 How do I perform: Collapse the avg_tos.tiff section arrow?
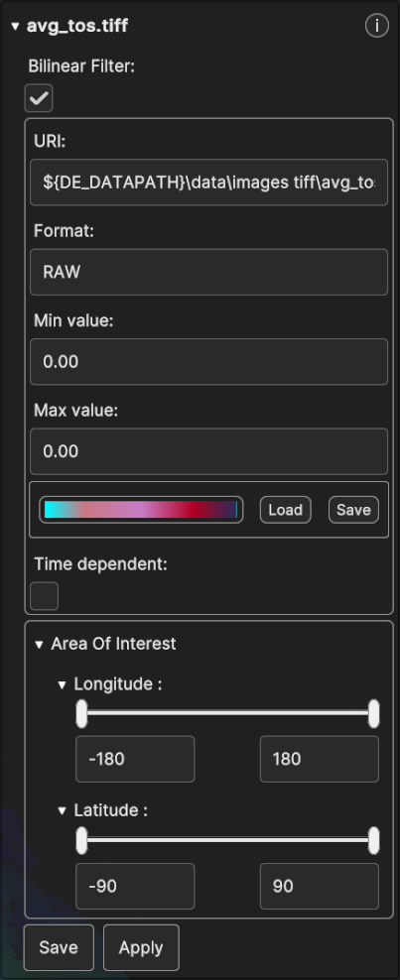15,27
